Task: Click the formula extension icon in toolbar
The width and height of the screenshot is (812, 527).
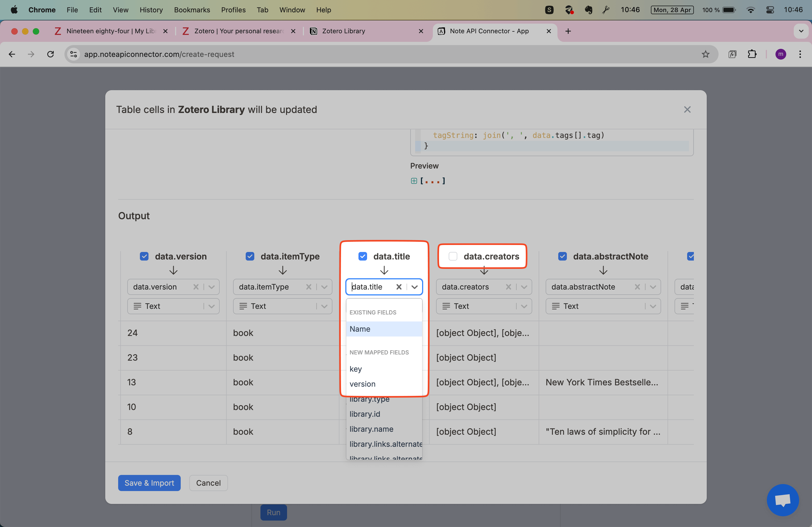Action: 732,54
